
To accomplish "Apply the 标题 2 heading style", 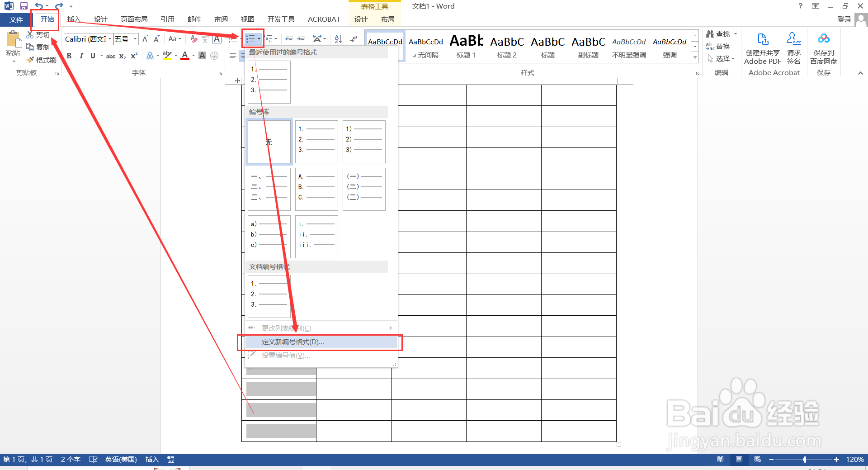I will [507, 47].
